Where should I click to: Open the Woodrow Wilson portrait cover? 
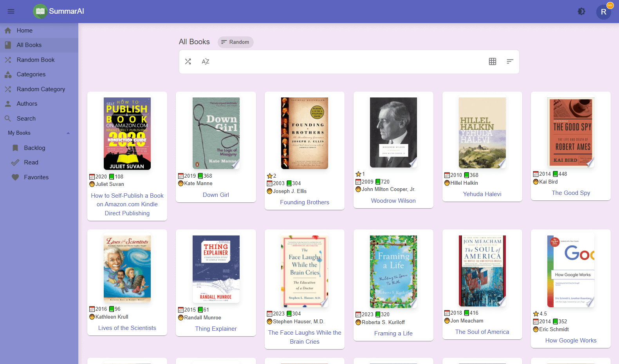[393, 132]
